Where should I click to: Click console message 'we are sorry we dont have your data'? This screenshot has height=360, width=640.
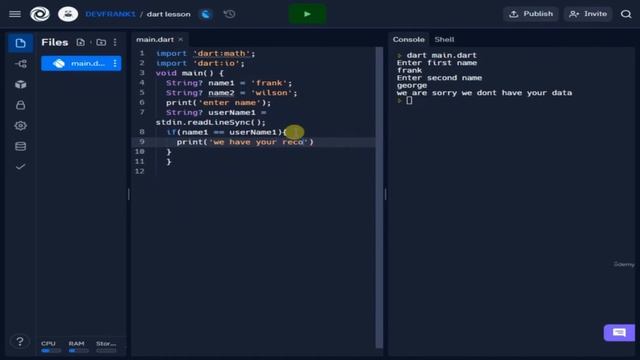[x=484, y=93]
